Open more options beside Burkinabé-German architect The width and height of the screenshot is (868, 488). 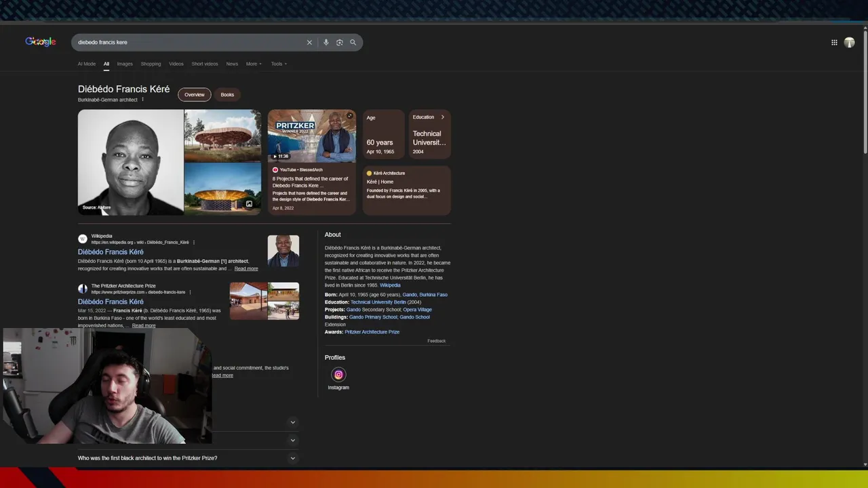(x=142, y=100)
